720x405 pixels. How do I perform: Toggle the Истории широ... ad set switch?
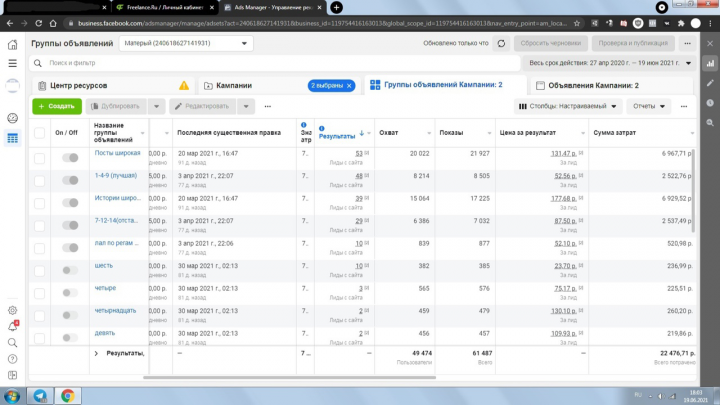coord(70,202)
